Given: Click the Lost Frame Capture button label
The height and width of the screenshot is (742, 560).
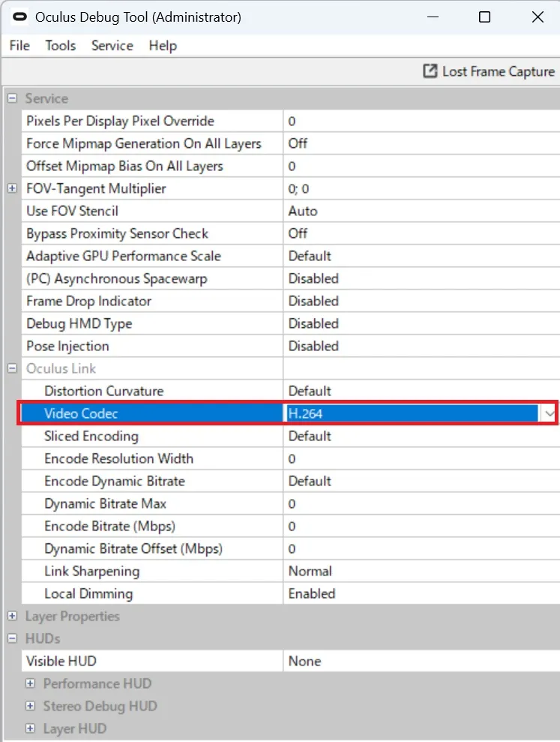Looking at the screenshot, I should pyautogui.click(x=499, y=71).
